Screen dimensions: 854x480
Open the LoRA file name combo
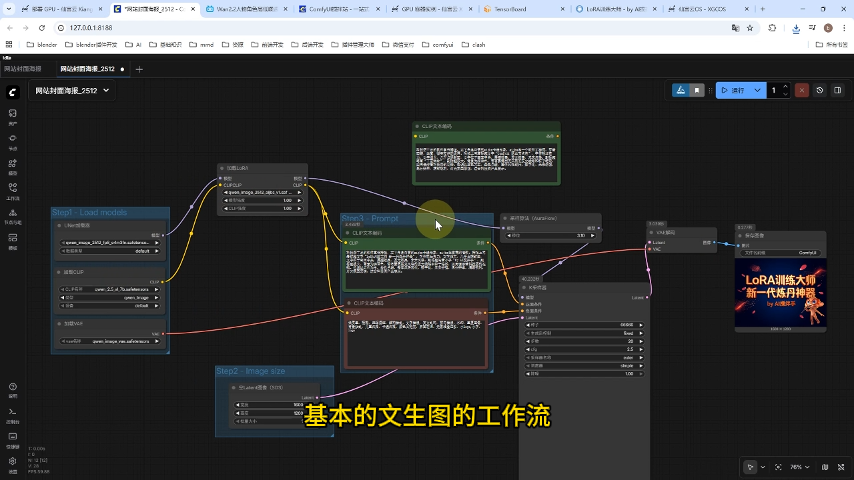pos(263,192)
